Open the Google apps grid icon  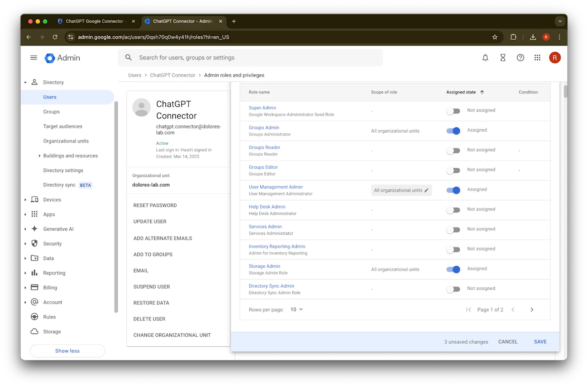click(537, 58)
